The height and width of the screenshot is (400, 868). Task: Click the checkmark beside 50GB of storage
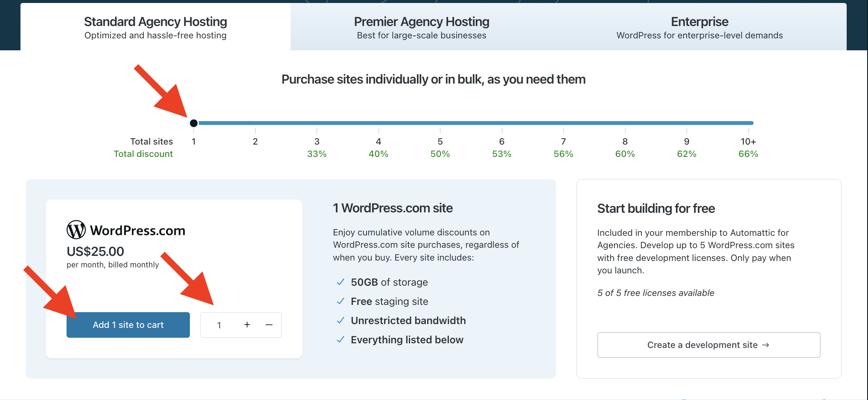pyautogui.click(x=340, y=282)
